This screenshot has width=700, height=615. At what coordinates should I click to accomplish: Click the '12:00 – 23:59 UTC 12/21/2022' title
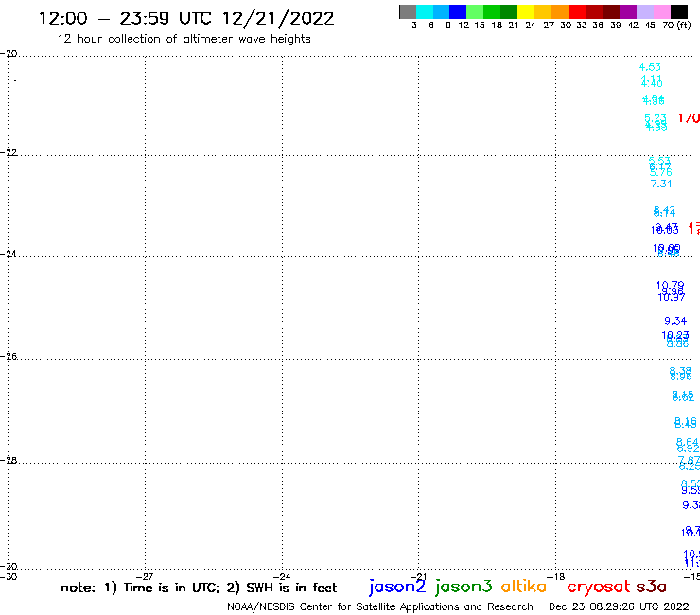coord(186,18)
